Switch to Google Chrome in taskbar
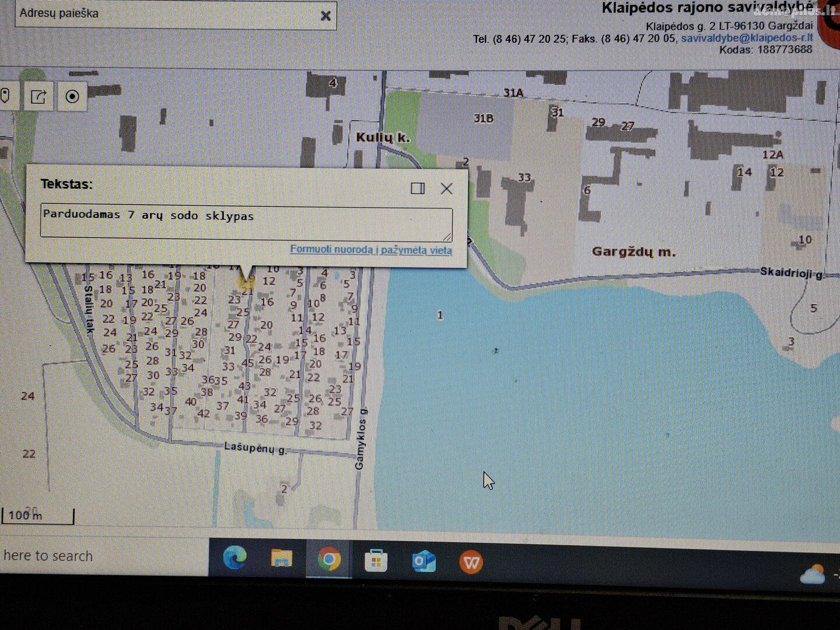This screenshot has height=630, width=840. [329, 559]
